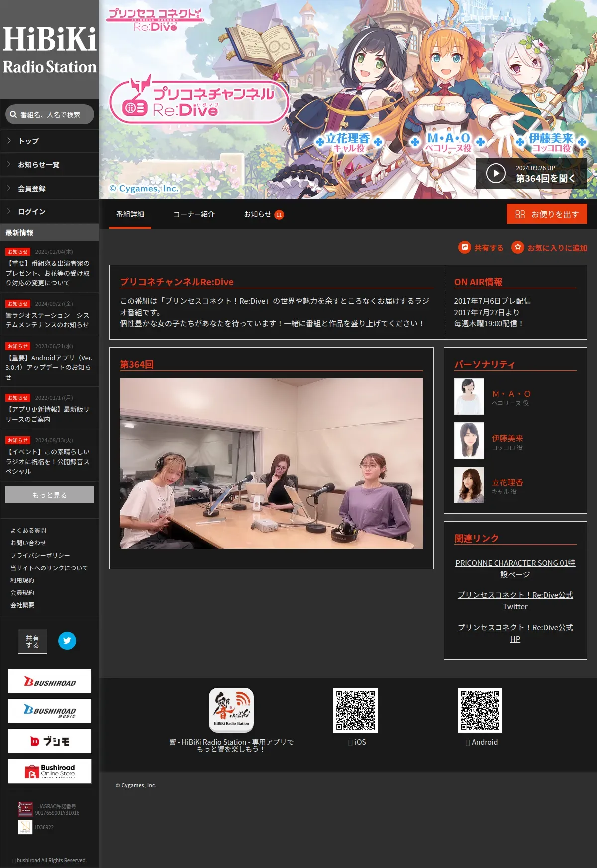Screen dimensions: 597x868
Task: Click the HiBiKi app icon in footer
Action: (x=231, y=710)
